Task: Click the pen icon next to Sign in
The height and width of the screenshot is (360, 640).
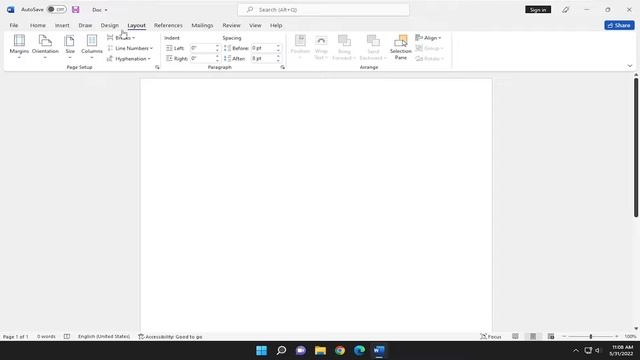Action: tap(565, 9)
